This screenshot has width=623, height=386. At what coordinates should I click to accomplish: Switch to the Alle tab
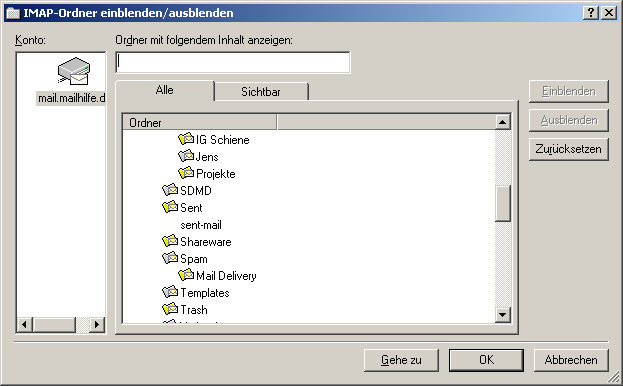[164, 90]
